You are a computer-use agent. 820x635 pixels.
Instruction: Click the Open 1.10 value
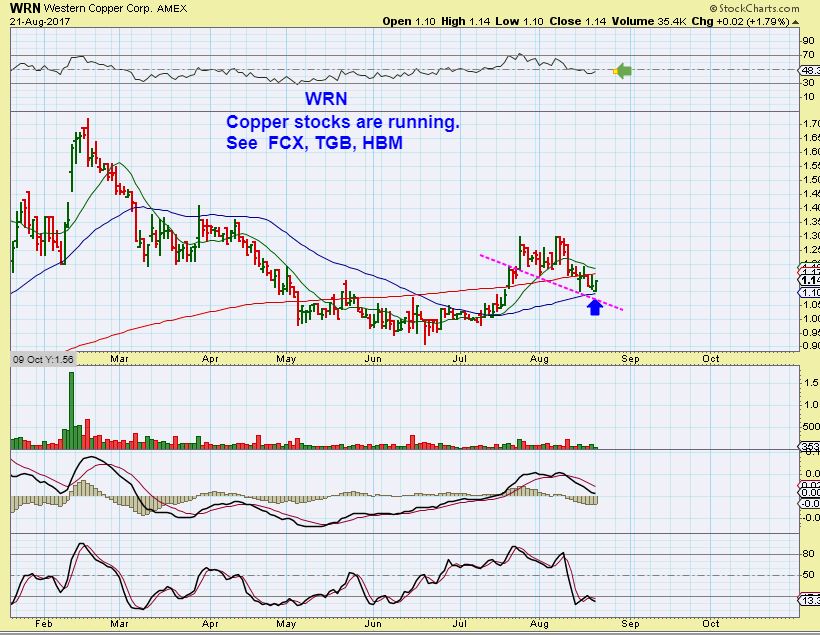(x=409, y=21)
